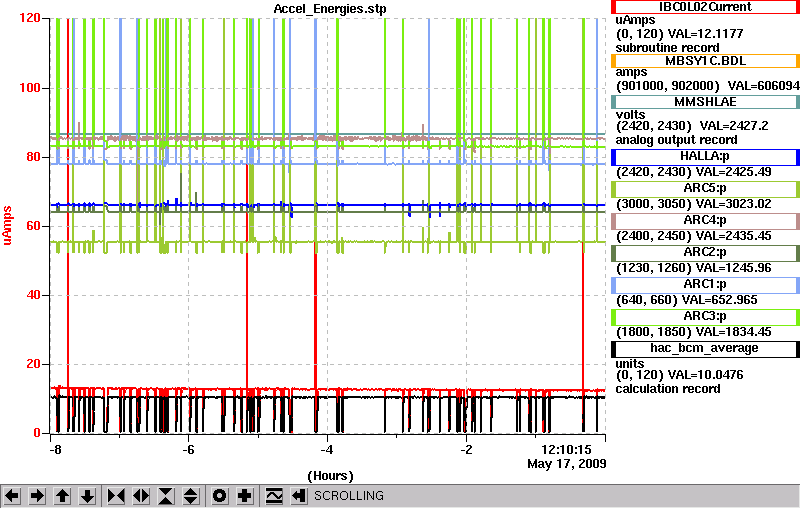The height and width of the screenshot is (508, 800).
Task: Click the 100 label on y-axis
Action: (x=30, y=88)
